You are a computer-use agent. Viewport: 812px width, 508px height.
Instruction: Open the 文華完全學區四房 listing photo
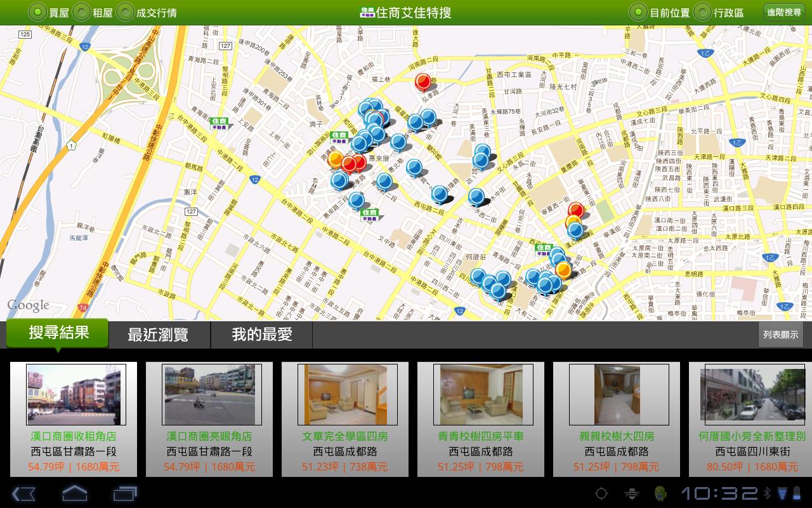[x=348, y=394]
